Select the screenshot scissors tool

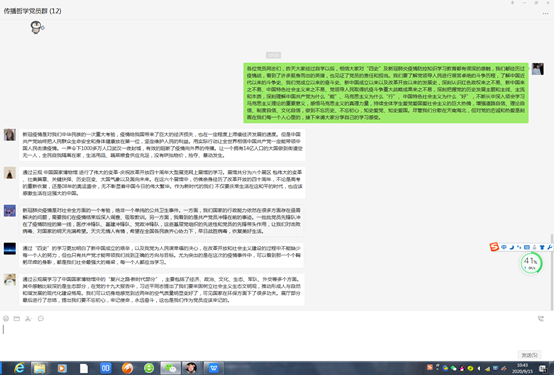(x=28, y=318)
